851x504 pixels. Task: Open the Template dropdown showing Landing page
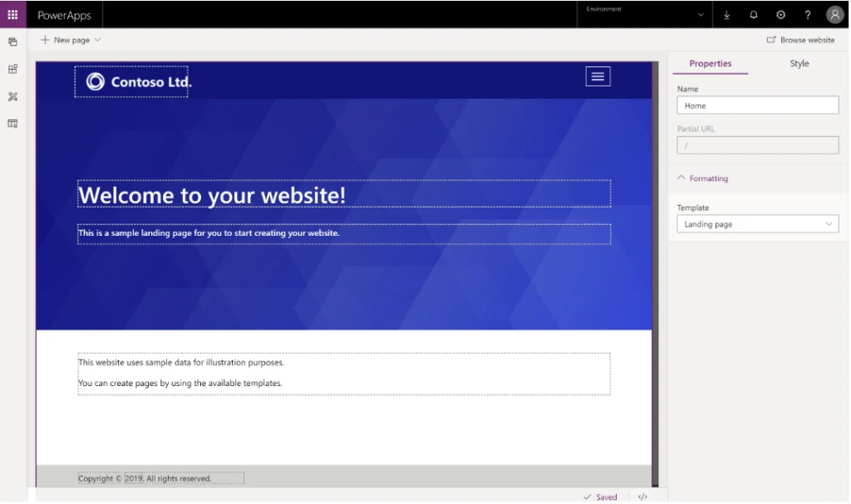click(756, 223)
